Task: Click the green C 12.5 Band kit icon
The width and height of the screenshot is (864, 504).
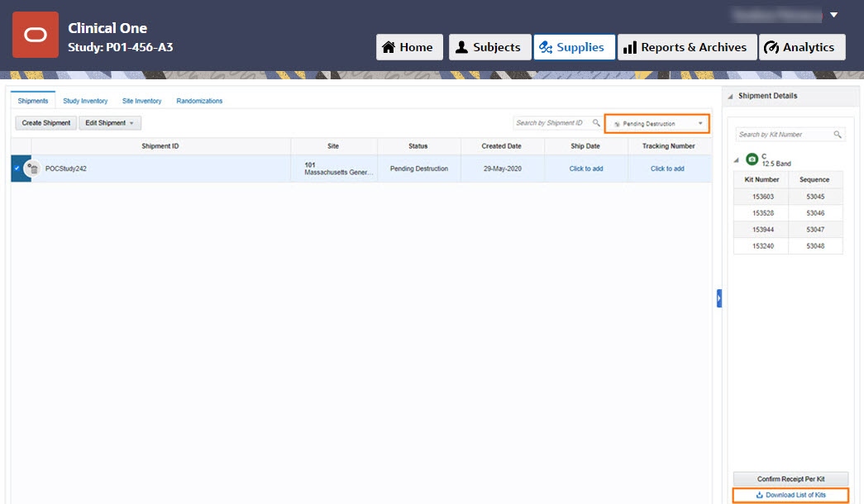Action: coord(752,159)
